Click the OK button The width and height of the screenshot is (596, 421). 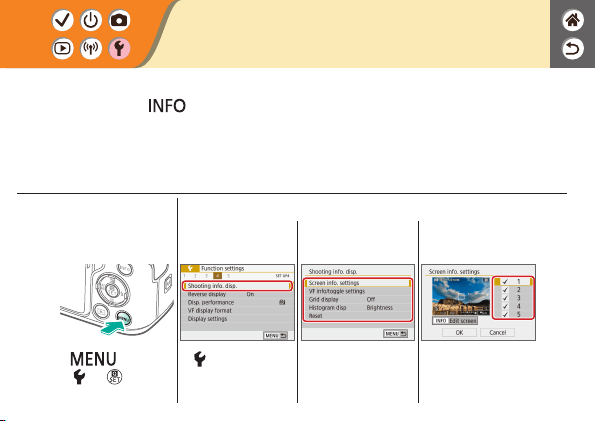coord(459,332)
